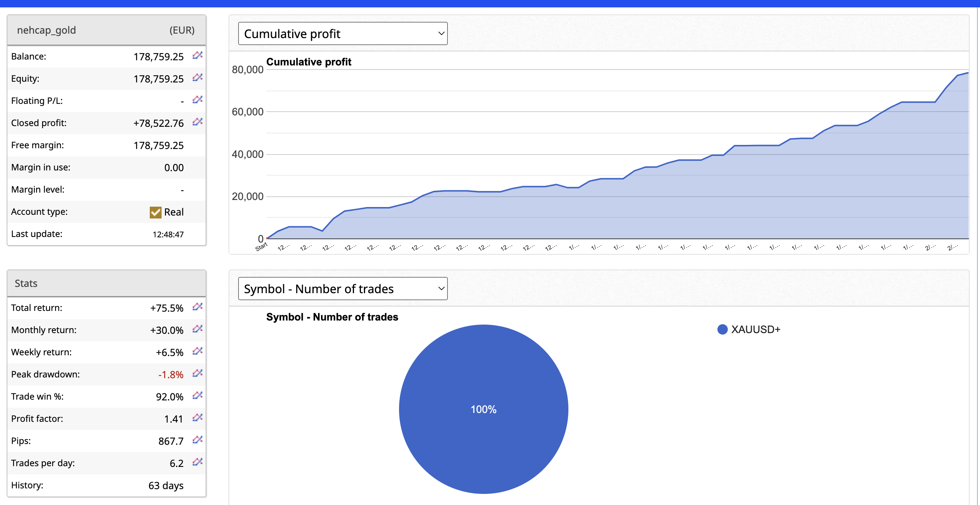
Task: Click the chart icon beside Equity
Action: point(197,78)
